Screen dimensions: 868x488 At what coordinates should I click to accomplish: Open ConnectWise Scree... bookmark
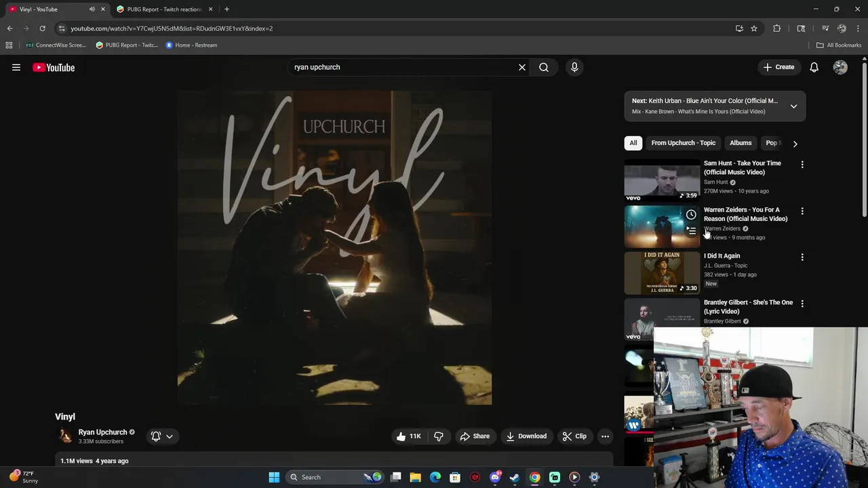coord(56,45)
